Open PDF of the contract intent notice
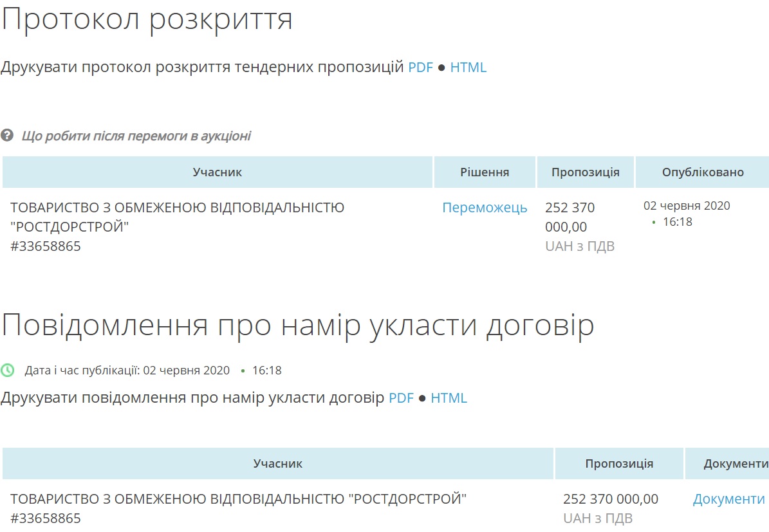This screenshot has height=532, width=769. click(x=401, y=398)
